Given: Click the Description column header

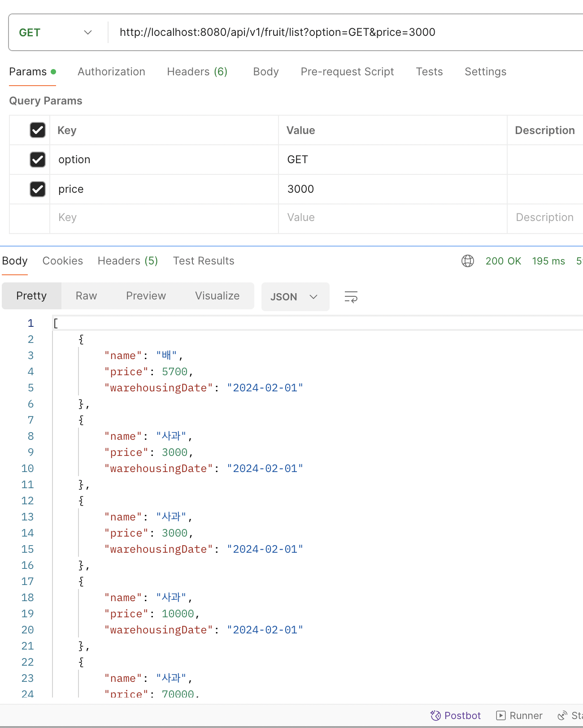Looking at the screenshot, I should [544, 130].
